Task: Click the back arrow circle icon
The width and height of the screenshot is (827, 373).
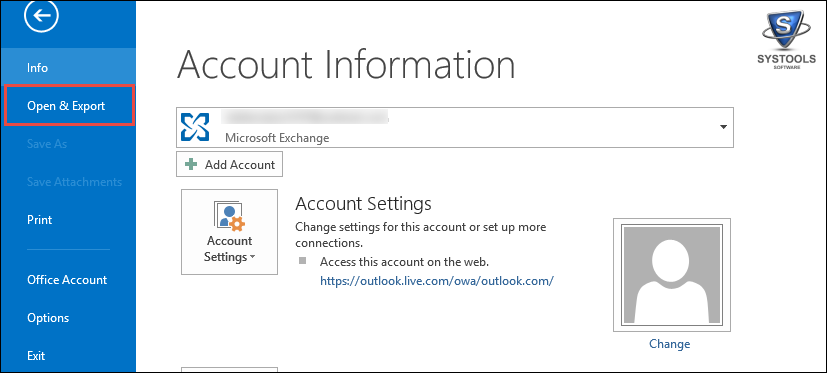Action: point(41,15)
